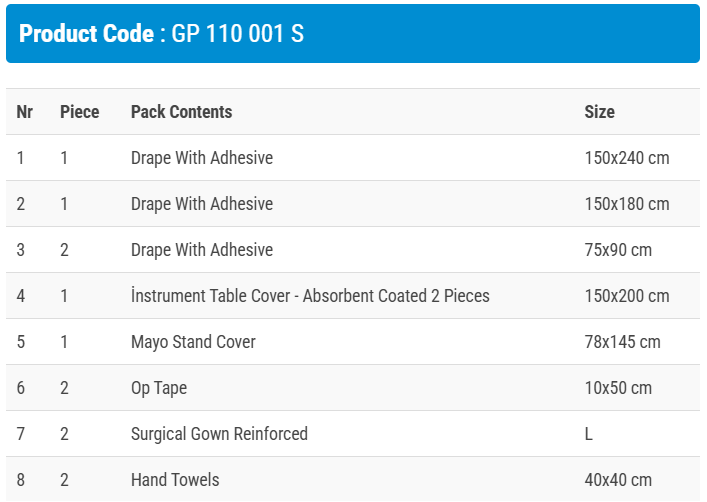Viewport: 707px width, 502px height.
Task: Click the 150x200 cm size cell
Action: click(x=626, y=296)
